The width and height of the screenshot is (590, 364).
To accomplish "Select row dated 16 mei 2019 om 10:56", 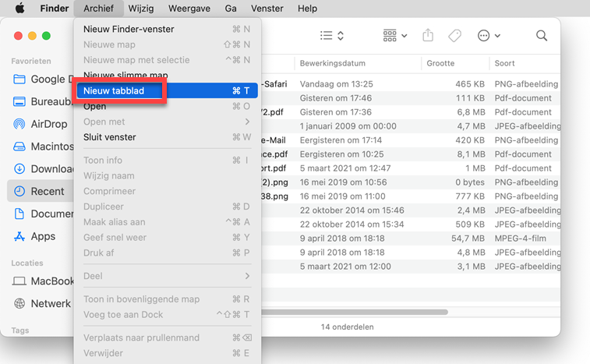I will pyautogui.click(x=411, y=182).
